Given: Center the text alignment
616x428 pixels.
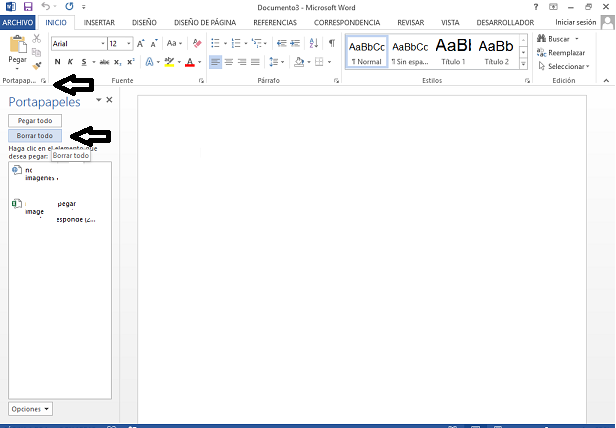Looking at the screenshot, I should (229, 62).
